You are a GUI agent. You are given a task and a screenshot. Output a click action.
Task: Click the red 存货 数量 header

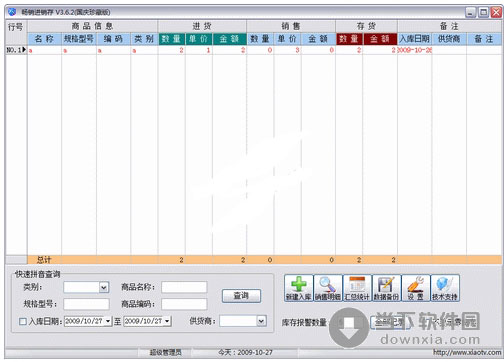(x=349, y=39)
